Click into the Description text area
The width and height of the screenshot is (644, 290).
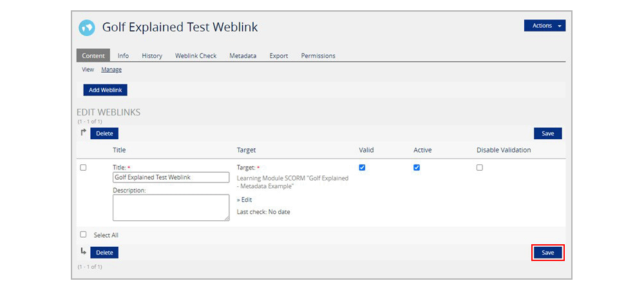[x=171, y=208]
